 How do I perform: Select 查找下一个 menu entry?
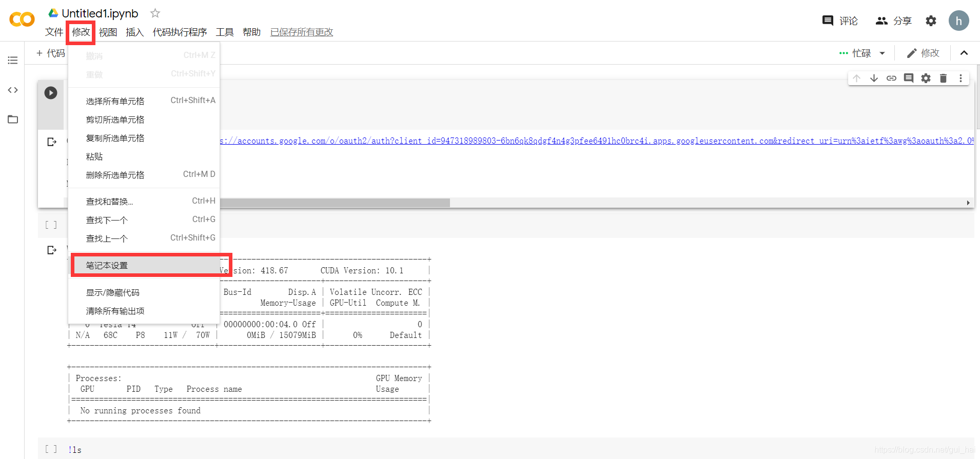click(144, 220)
